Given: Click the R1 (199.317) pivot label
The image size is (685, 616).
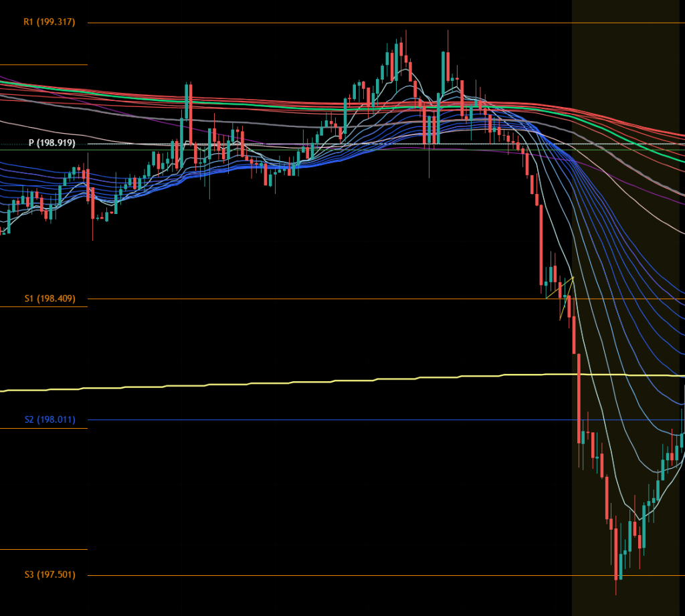Looking at the screenshot, I should [50, 22].
